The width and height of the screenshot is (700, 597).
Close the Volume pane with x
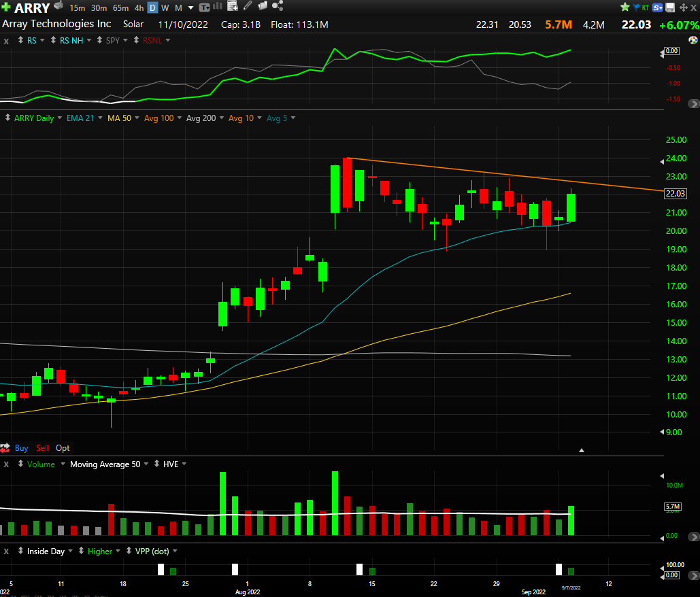pos(6,464)
